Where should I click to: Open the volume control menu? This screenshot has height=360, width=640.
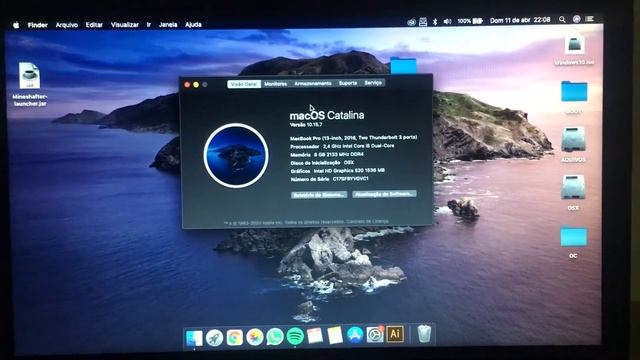coord(447,21)
